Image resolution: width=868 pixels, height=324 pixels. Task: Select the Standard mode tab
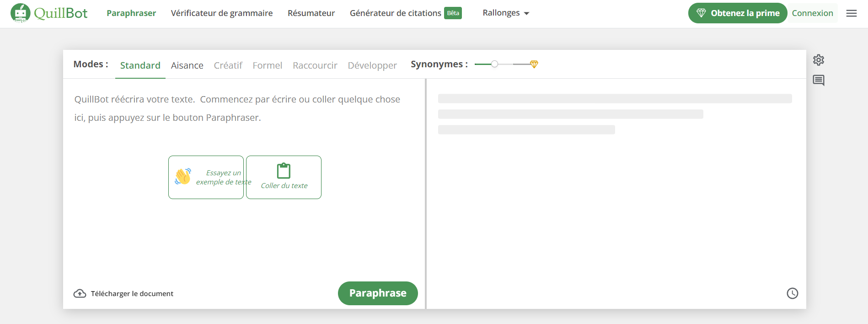pyautogui.click(x=140, y=65)
